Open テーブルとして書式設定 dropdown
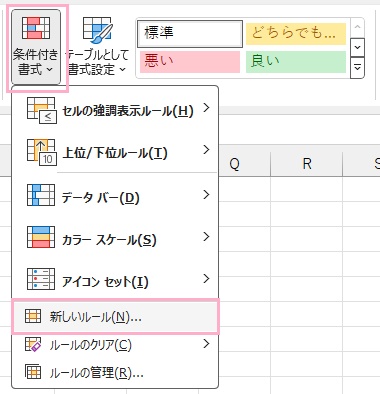The width and height of the screenshot is (380, 394). 97,47
